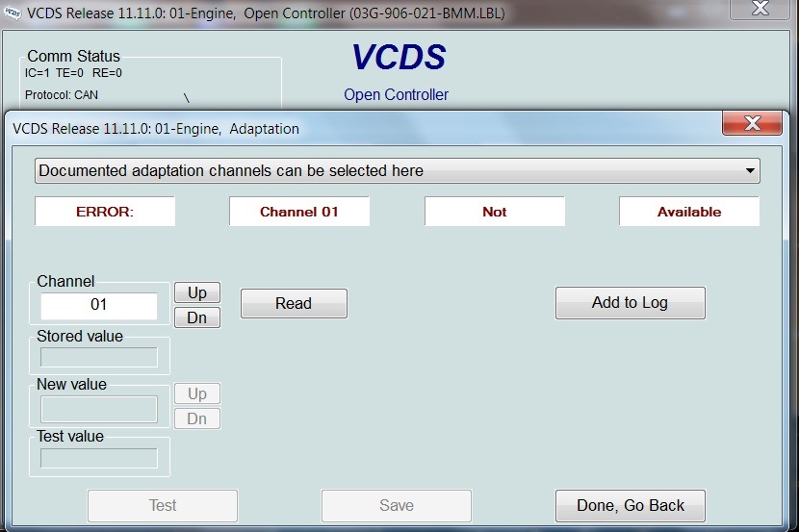
Task: Decrease the channel number with the Dn button
Action: pos(196,317)
